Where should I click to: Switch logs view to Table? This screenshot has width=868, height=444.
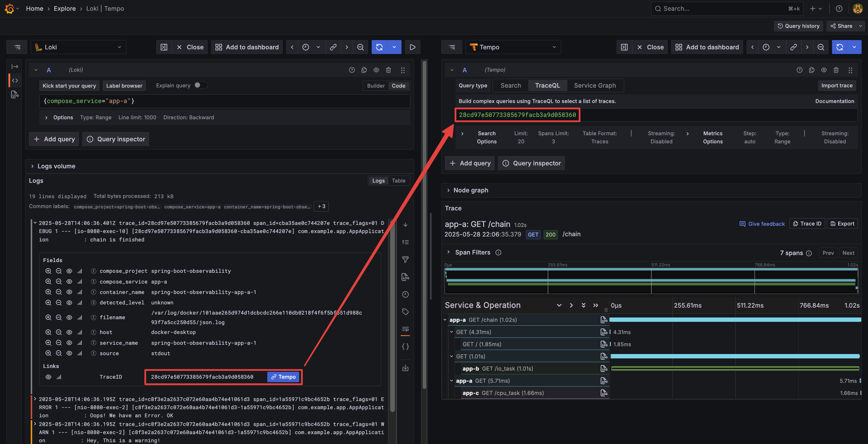[x=398, y=181]
